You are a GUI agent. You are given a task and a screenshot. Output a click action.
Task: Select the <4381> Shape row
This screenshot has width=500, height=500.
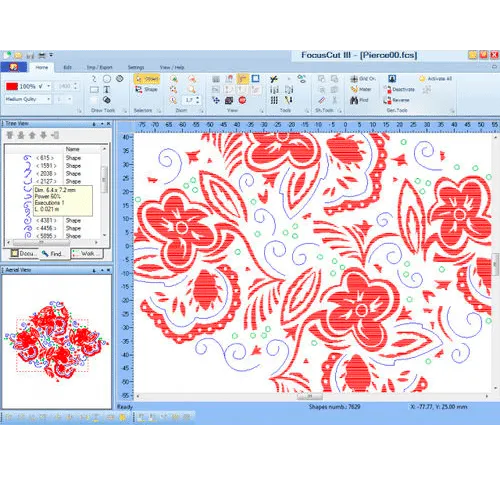tap(53, 220)
